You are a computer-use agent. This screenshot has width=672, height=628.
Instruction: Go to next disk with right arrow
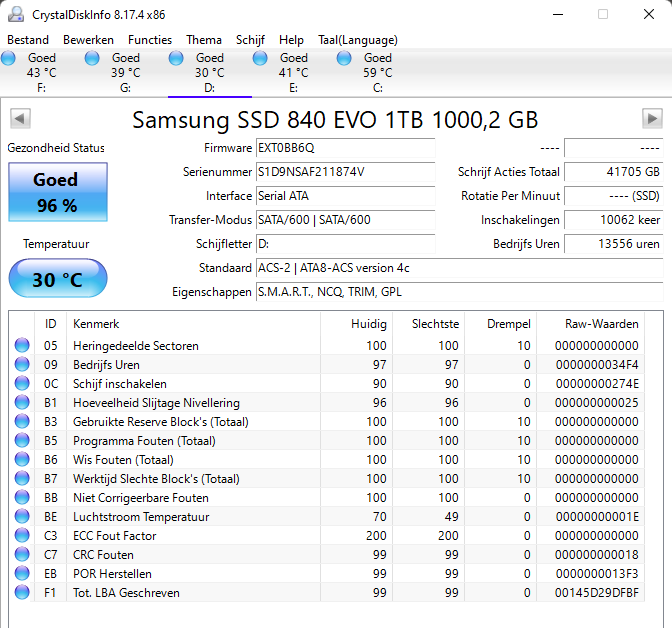652,118
